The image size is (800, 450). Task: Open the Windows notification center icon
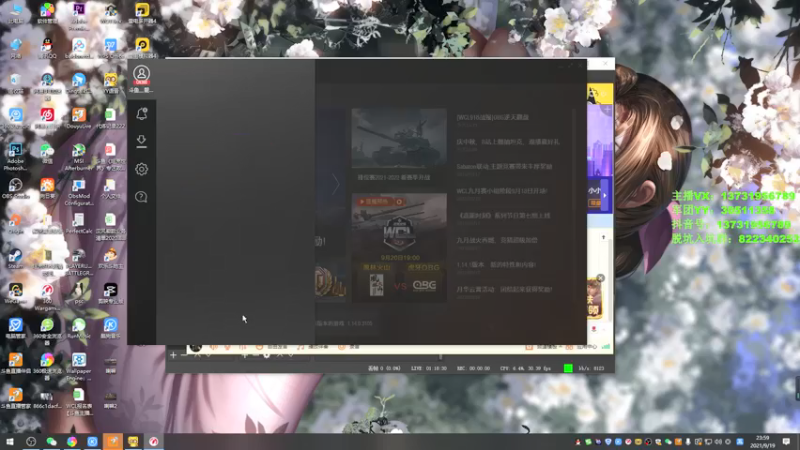pos(786,441)
